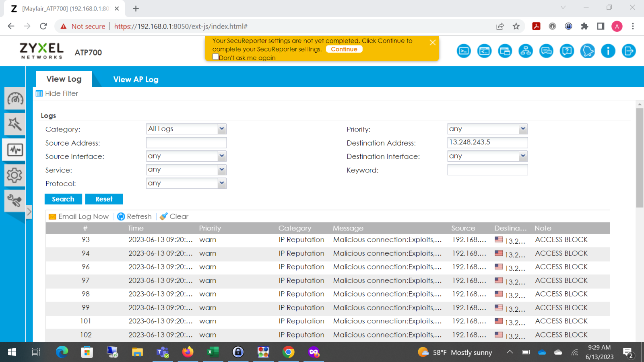Screen dimensions: 644x362
Task: Open the Dashboard gauge icon in sidebar
Action: click(x=15, y=99)
